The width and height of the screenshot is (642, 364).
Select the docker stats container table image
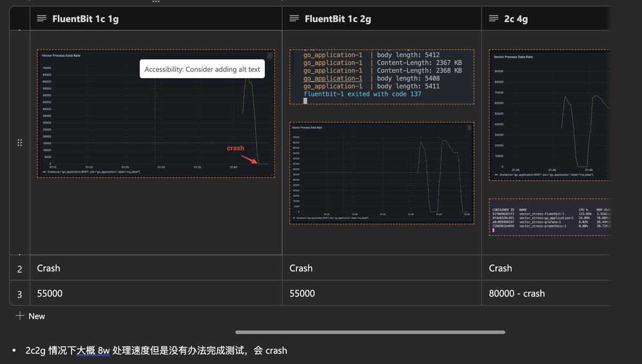pos(549,217)
